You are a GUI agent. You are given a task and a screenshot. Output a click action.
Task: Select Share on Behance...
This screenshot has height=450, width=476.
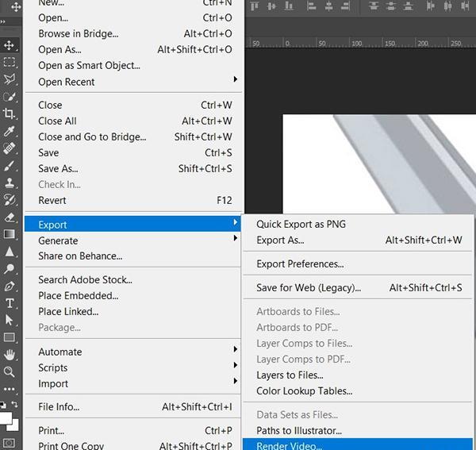pos(133,256)
